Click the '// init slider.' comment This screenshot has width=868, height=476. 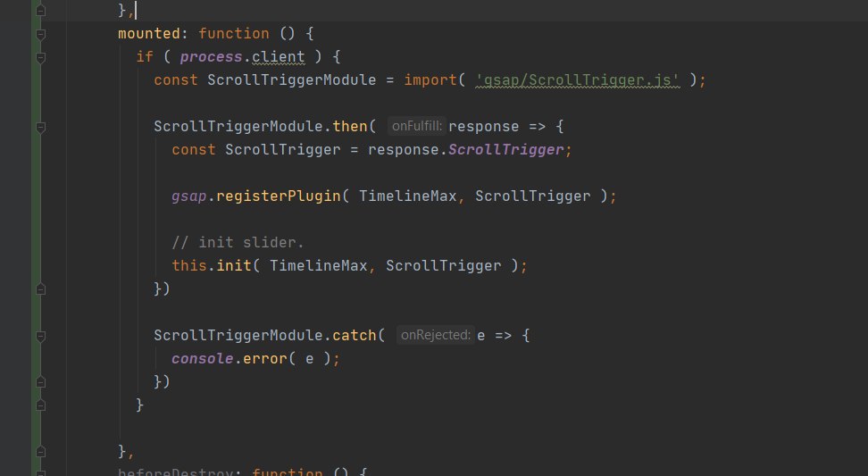(238, 242)
